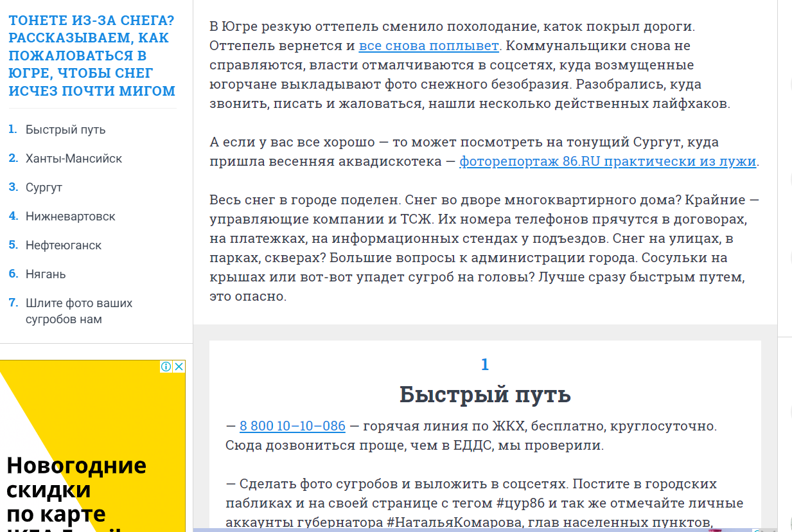The image size is (792, 532).
Task: Click number 7 in the contents list
Action: [x=13, y=303]
